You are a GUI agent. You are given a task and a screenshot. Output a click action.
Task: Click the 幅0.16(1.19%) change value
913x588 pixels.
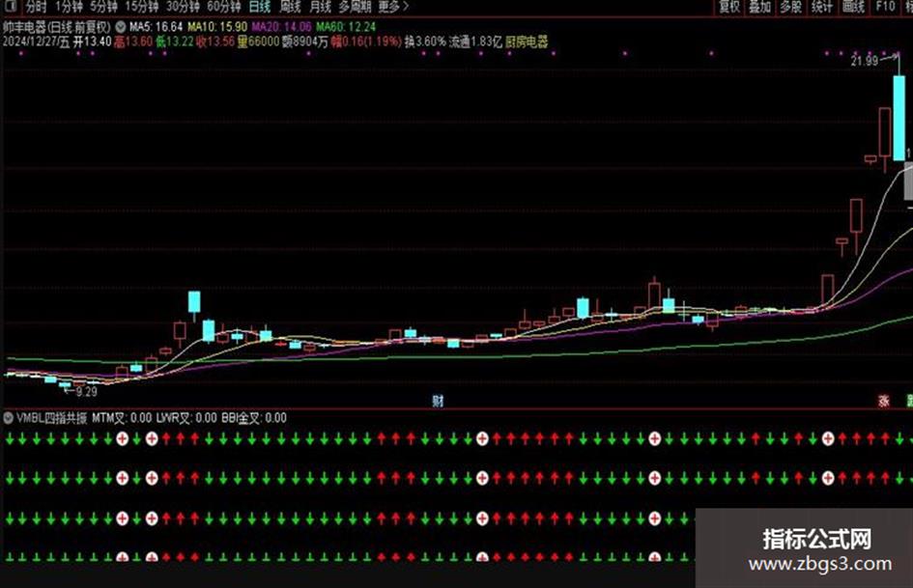coord(366,42)
